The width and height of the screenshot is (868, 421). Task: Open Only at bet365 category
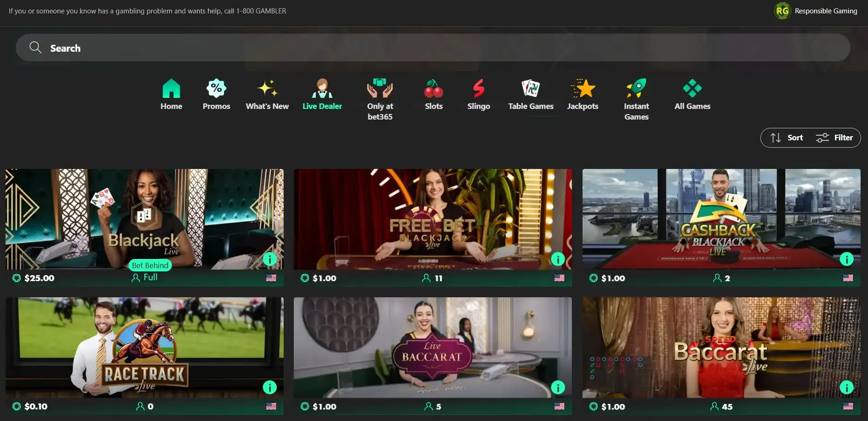380,99
